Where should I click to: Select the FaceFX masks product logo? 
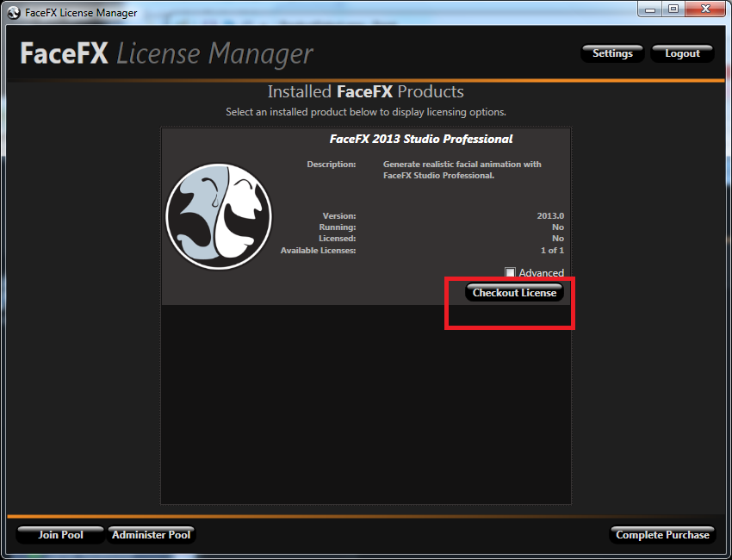tap(219, 216)
